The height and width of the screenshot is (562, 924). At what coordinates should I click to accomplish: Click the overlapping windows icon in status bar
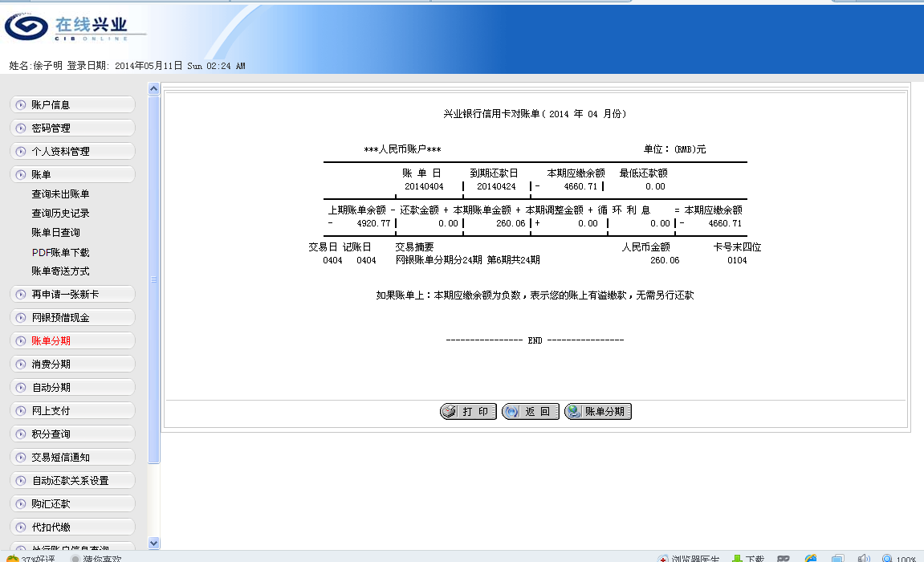point(837,559)
